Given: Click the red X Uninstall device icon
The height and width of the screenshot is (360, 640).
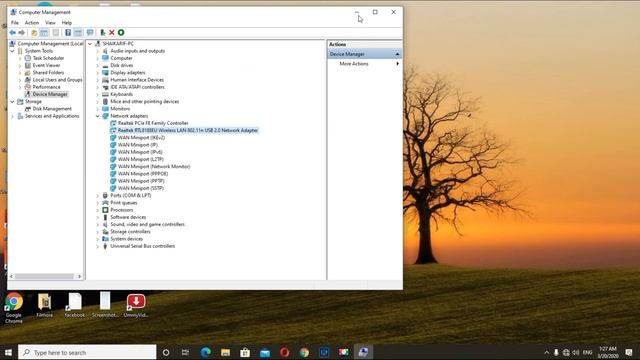Looking at the screenshot, I should click(x=112, y=33).
